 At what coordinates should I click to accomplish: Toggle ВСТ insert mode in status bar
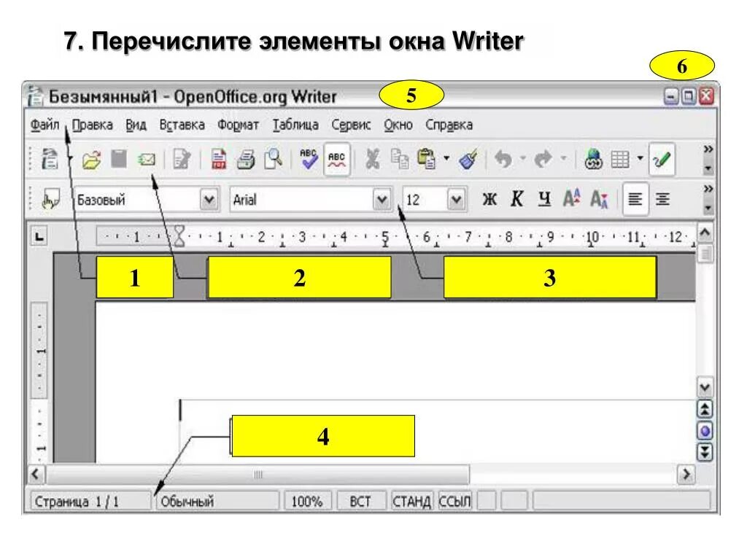360,502
